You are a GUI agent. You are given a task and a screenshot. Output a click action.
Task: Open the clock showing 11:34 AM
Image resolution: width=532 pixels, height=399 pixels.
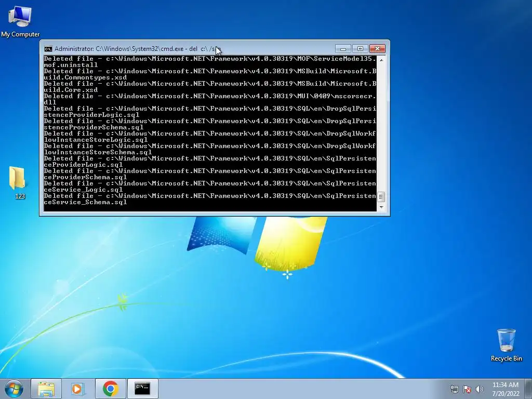tap(506, 389)
